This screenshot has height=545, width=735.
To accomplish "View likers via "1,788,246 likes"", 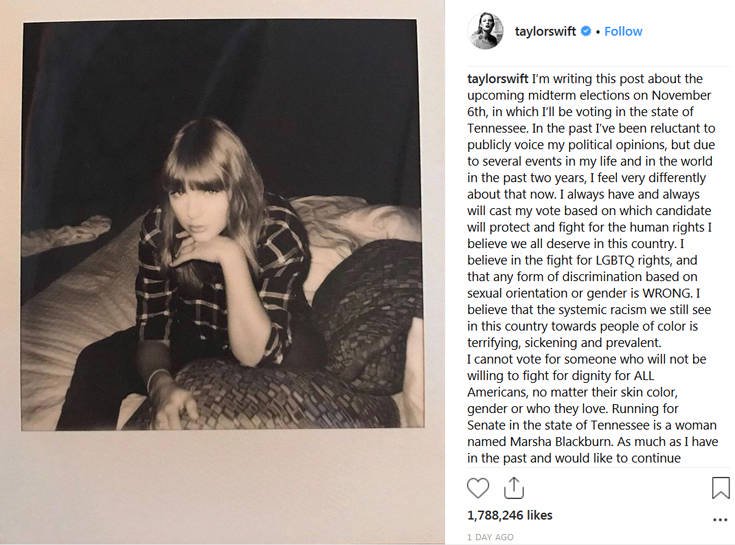I will pos(509,516).
